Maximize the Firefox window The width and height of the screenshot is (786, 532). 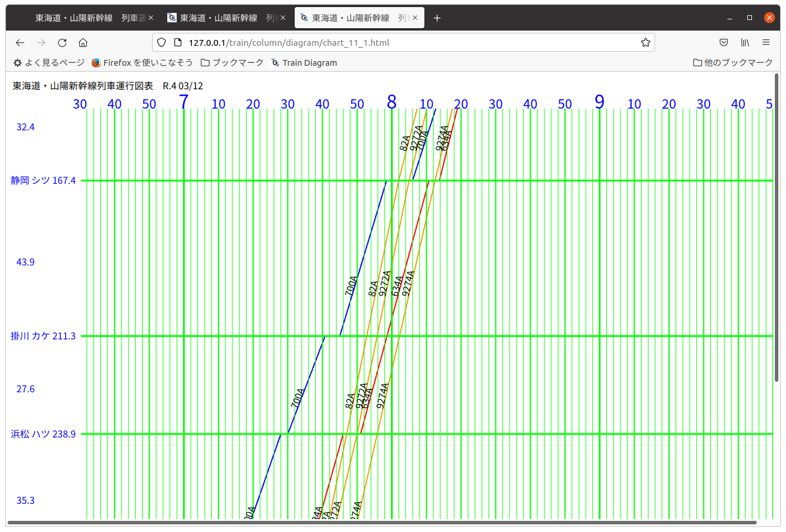[x=750, y=18]
